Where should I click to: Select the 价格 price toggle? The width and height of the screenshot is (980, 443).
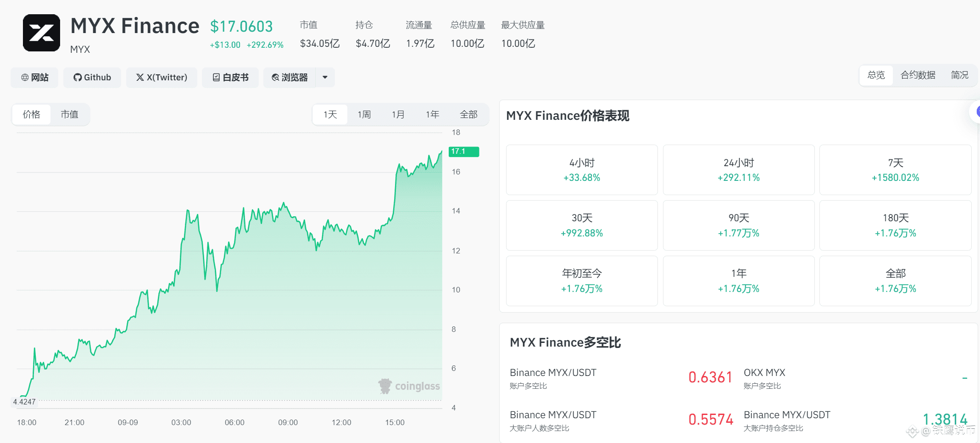[x=31, y=114]
